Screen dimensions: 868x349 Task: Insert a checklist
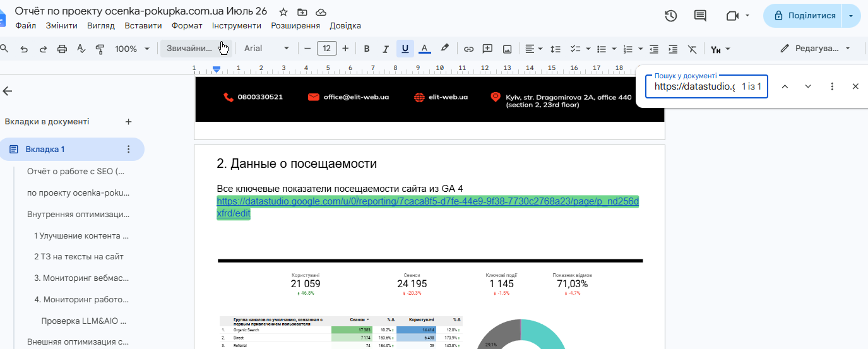(x=575, y=49)
